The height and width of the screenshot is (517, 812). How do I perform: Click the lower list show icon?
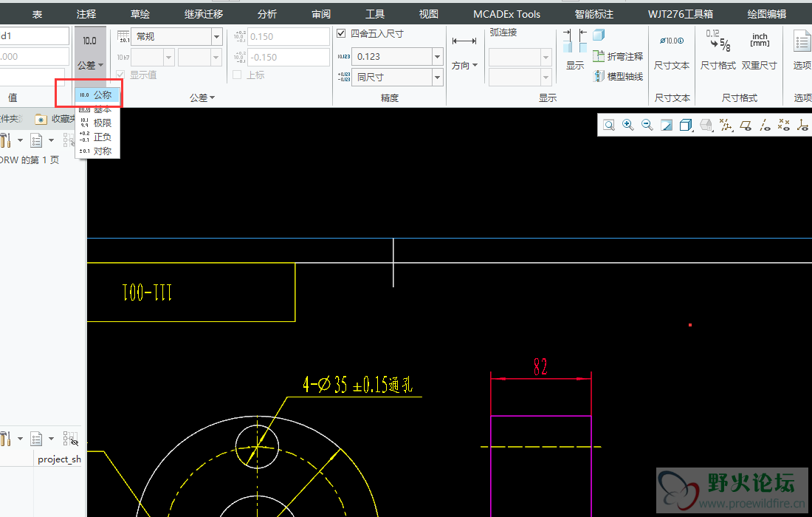coord(36,439)
